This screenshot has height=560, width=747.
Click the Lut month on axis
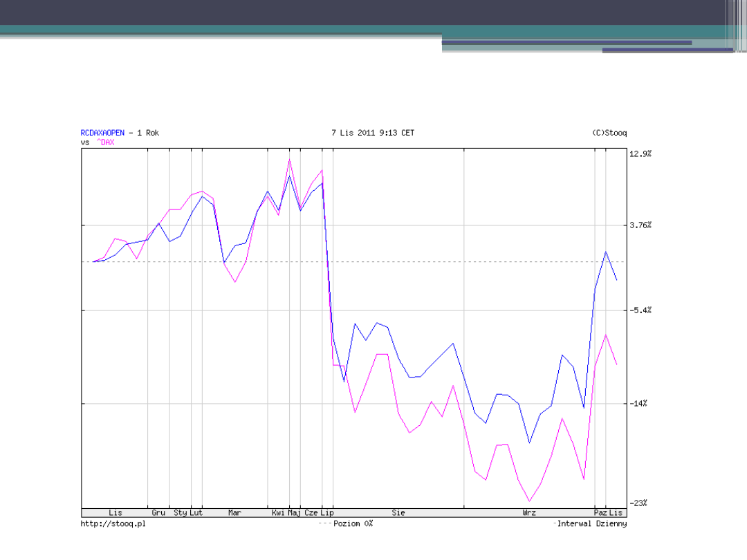[x=196, y=513]
